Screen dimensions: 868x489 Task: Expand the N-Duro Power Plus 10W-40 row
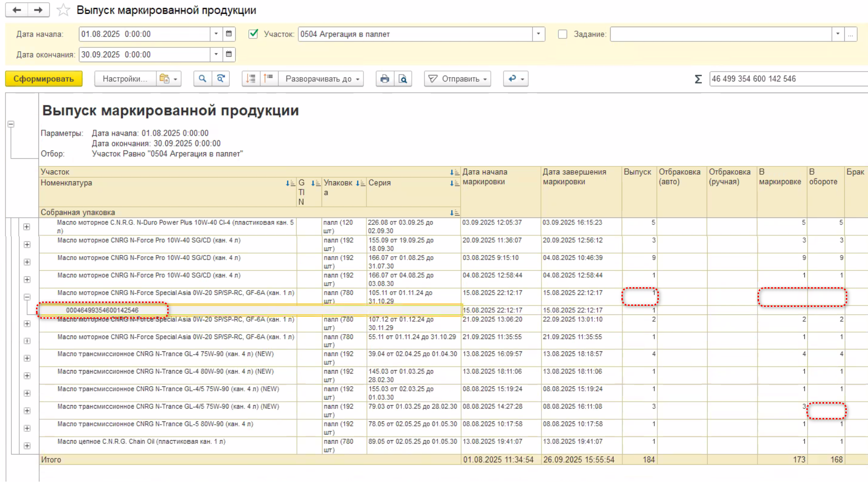pos(27,227)
